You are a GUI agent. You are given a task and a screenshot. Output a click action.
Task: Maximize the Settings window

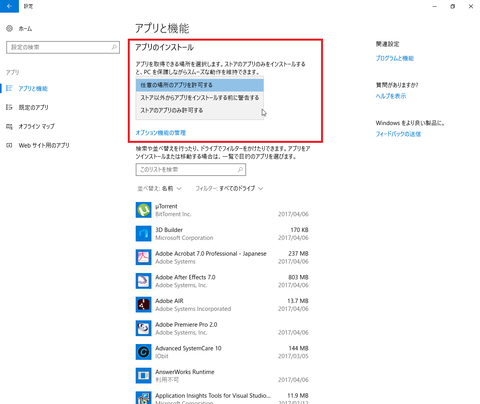(452, 6)
